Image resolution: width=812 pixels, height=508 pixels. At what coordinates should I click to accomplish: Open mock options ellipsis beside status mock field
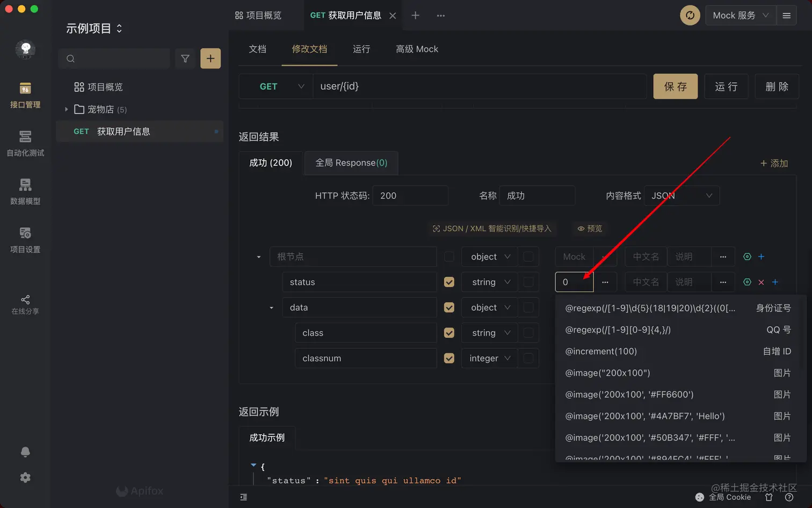[x=605, y=282]
